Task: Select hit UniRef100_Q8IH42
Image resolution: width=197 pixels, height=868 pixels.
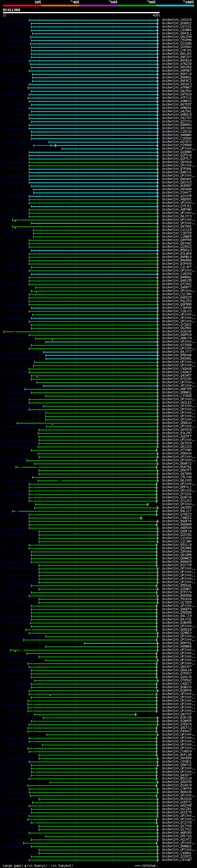Action: click(177, 243)
